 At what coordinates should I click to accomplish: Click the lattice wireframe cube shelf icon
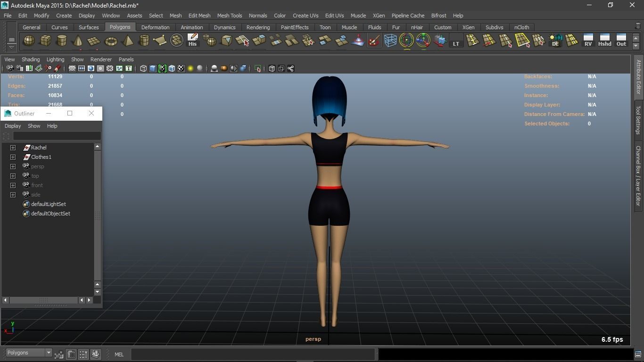(x=390, y=40)
